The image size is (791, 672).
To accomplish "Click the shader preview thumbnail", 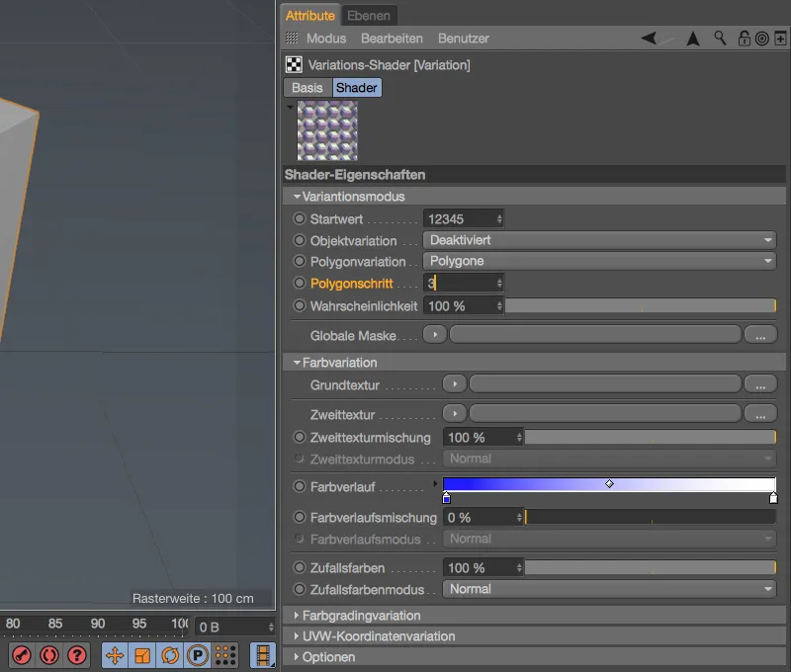I will pyautogui.click(x=327, y=130).
